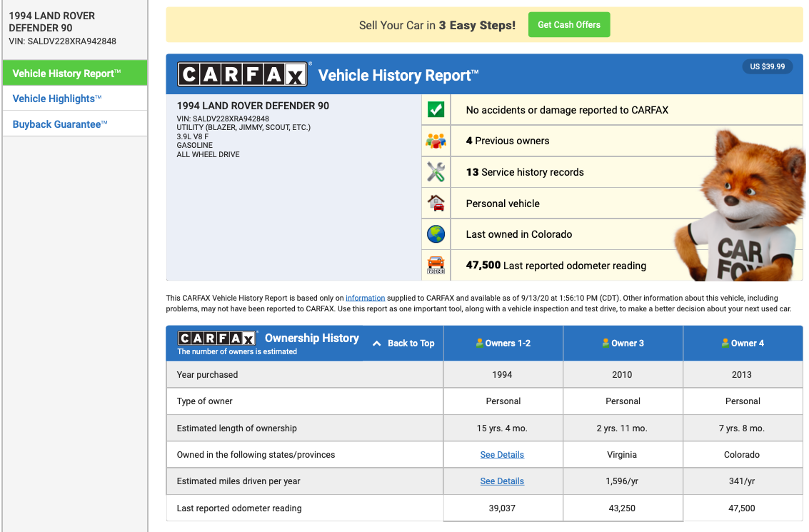The image size is (809, 532).
Task: Click the '1,596/yr' mileage cell
Action: [x=622, y=481]
